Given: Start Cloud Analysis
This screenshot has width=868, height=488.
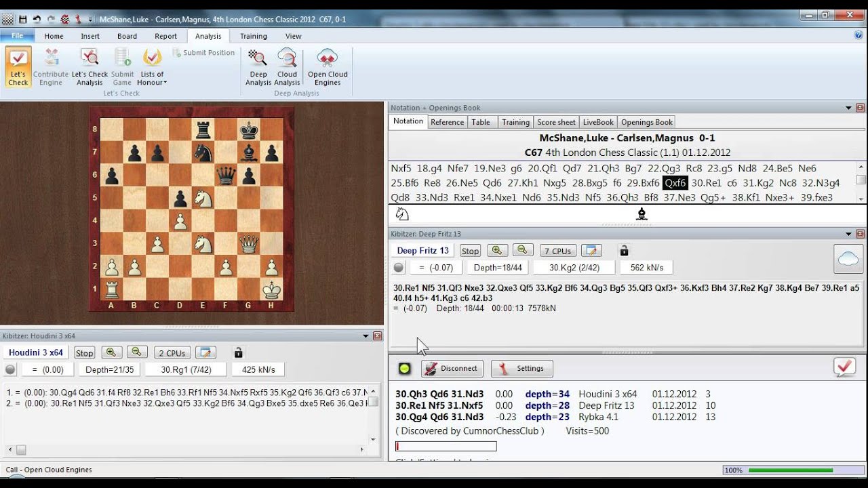Looking at the screenshot, I should [287, 67].
